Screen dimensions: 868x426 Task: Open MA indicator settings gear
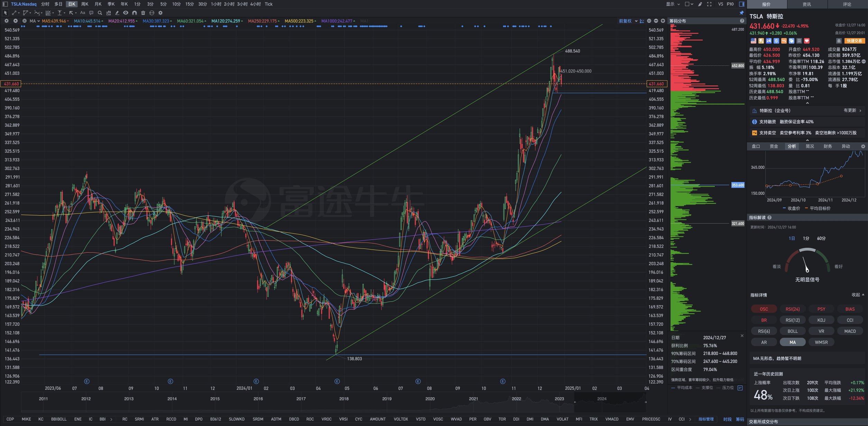tap(7, 21)
